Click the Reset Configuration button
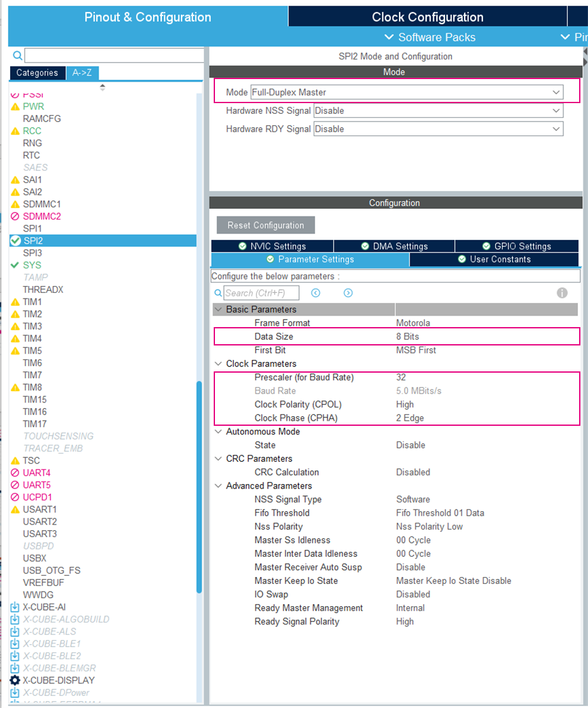Image resolution: width=588 pixels, height=708 pixels. (266, 225)
